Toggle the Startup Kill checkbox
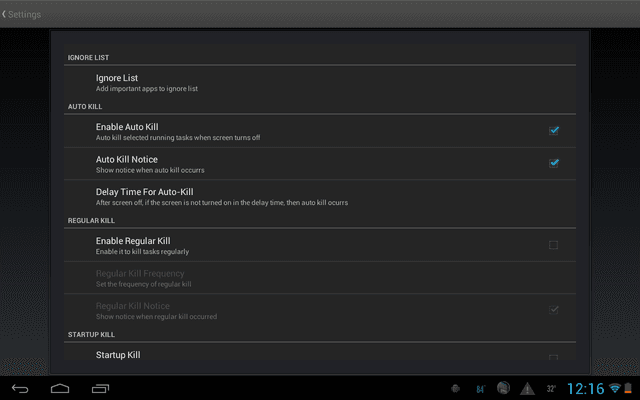Image resolution: width=640 pixels, height=400 pixels. (553, 357)
